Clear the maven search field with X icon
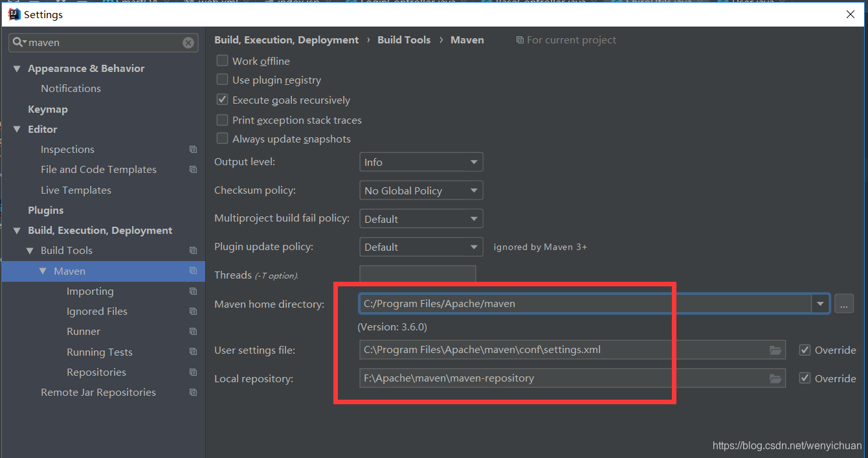 point(188,43)
